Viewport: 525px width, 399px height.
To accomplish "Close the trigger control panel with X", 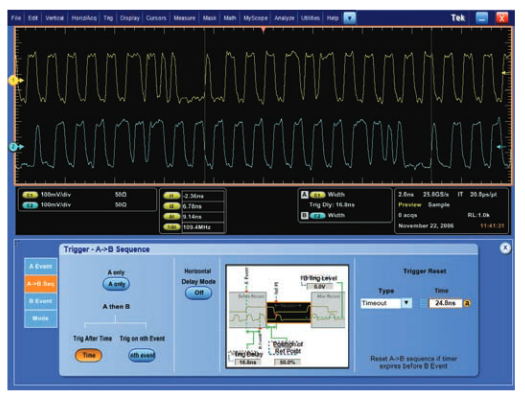I will pyautogui.click(x=505, y=248).
